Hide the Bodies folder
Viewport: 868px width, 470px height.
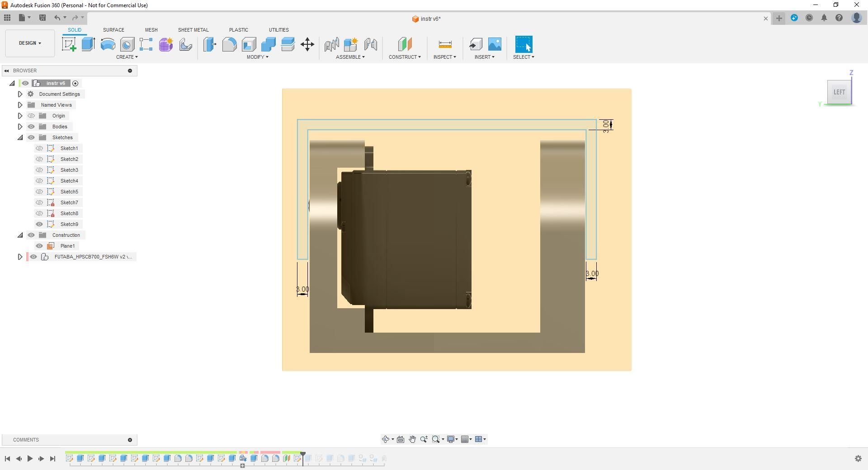31,127
